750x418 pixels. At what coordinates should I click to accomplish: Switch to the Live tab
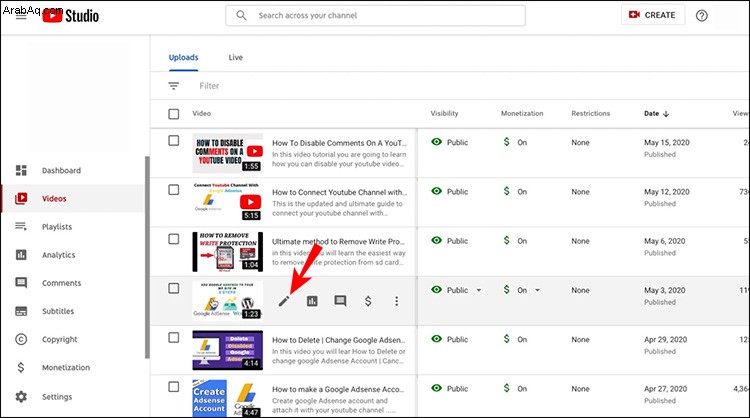pyautogui.click(x=235, y=57)
